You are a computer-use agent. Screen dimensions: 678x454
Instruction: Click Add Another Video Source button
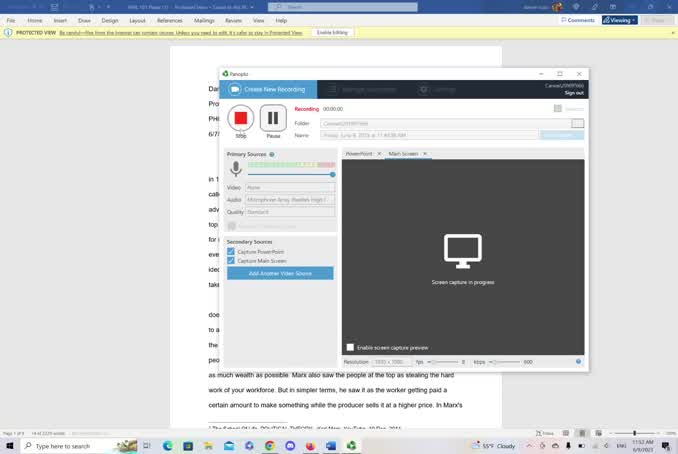pos(280,273)
